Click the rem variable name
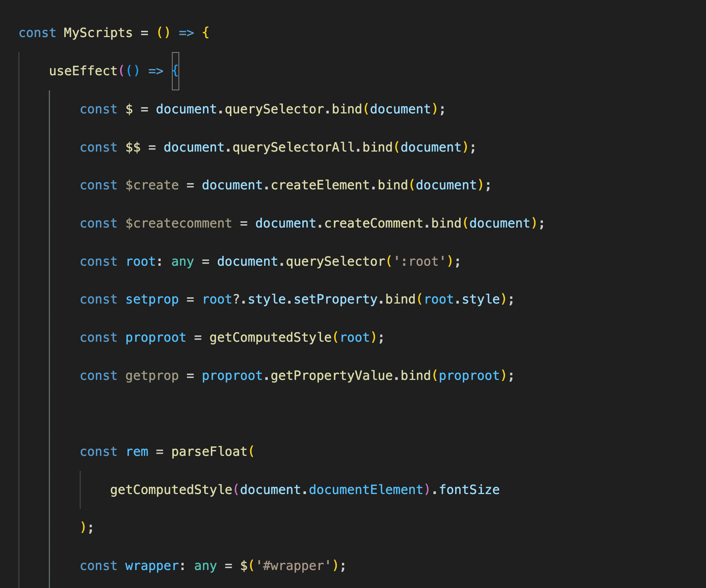The image size is (706, 588). point(137,451)
